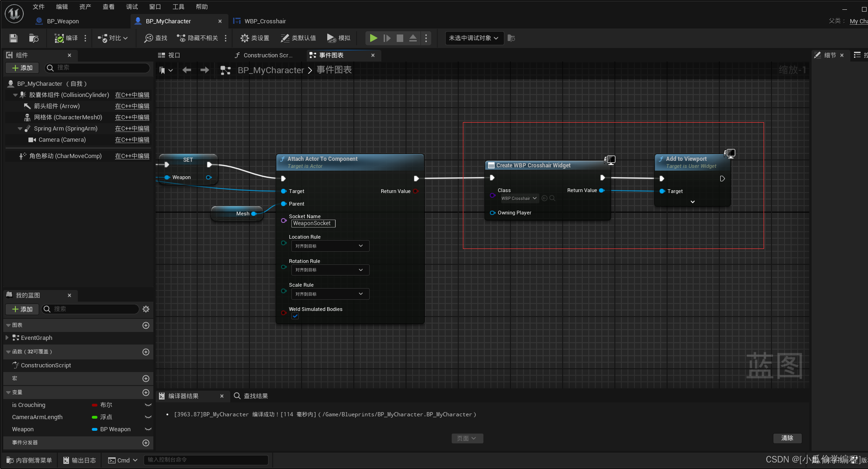This screenshot has height=469, width=868.
Task: Open the 帮助 menu
Action: (202, 7)
